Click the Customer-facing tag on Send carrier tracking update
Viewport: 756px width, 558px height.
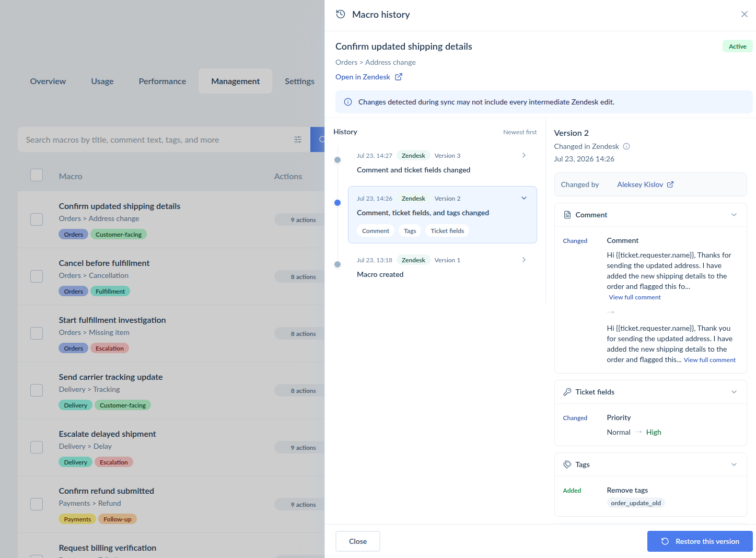123,405
